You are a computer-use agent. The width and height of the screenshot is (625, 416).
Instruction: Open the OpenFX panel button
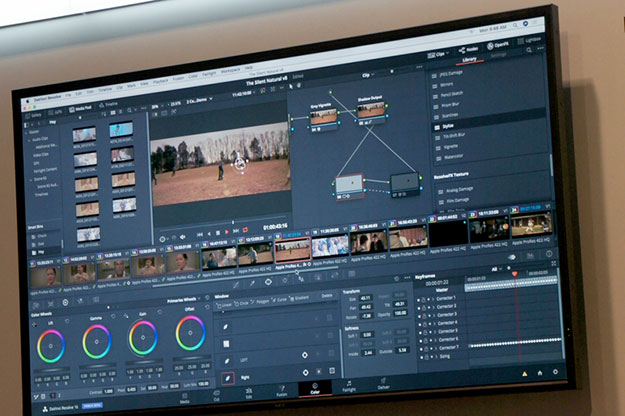coord(498,45)
